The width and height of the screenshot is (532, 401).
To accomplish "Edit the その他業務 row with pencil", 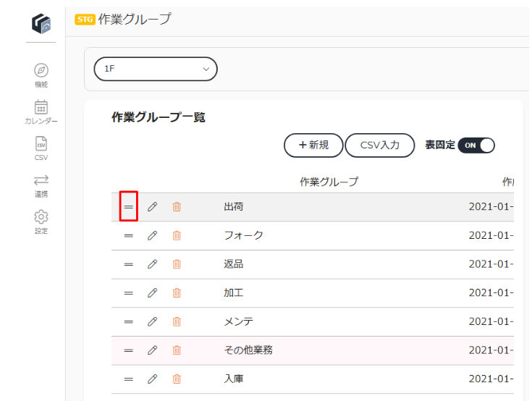I will click(152, 350).
